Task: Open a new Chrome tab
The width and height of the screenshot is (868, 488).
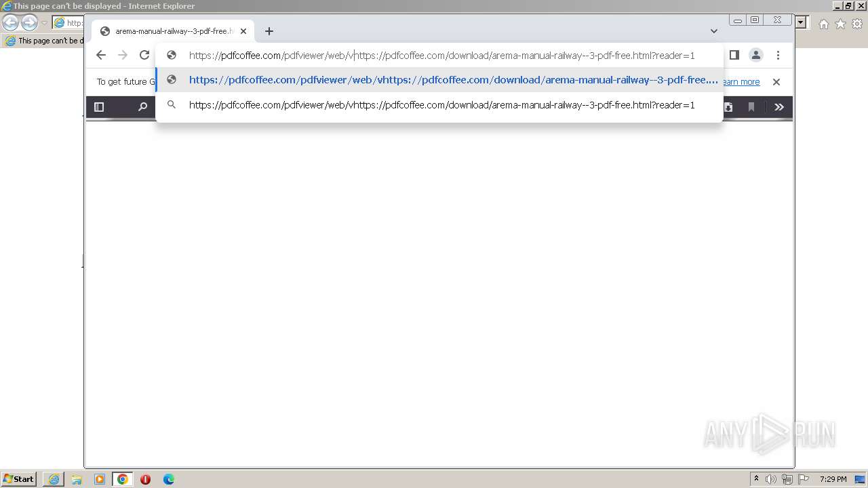Action: (x=269, y=31)
